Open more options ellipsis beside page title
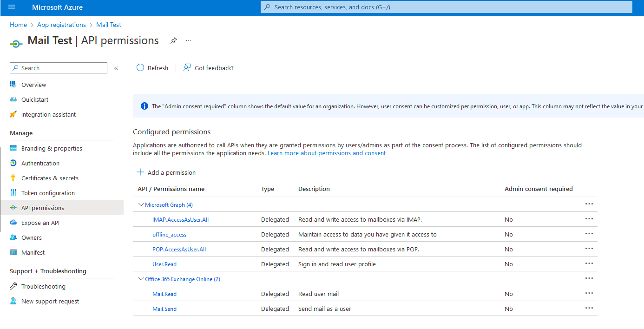 click(x=189, y=40)
